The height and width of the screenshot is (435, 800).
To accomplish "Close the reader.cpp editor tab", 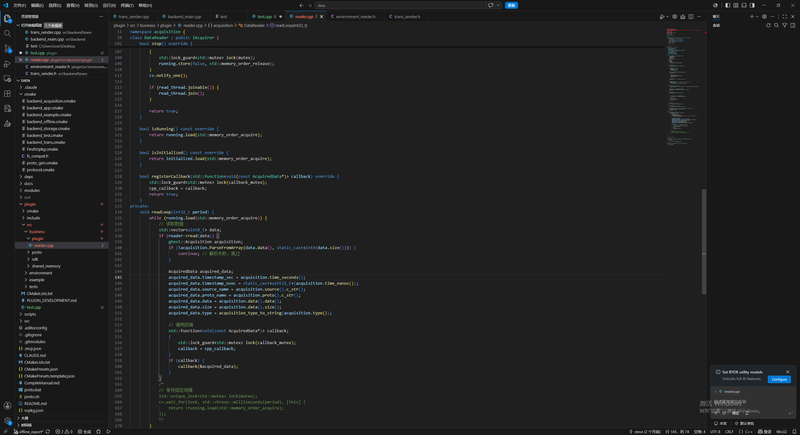I will [x=322, y=16].
